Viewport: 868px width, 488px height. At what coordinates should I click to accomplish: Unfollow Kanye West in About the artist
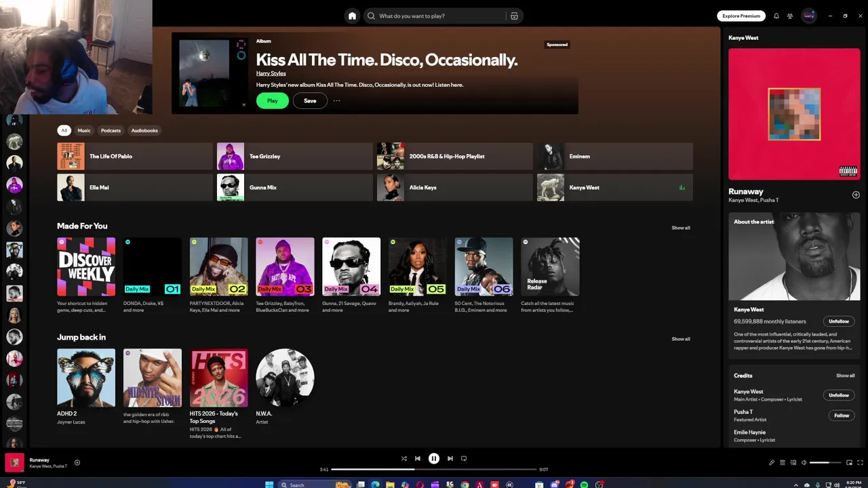pyautogui.click(x=838, y=321)
